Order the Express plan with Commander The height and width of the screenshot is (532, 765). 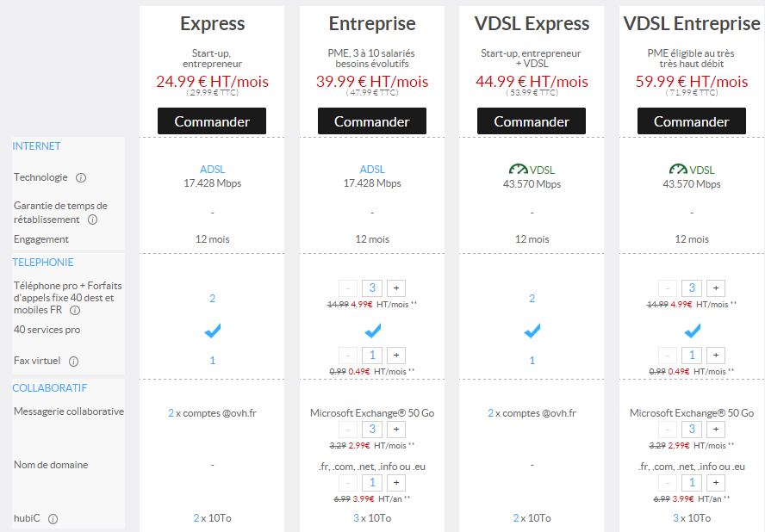tap(212, 121)
